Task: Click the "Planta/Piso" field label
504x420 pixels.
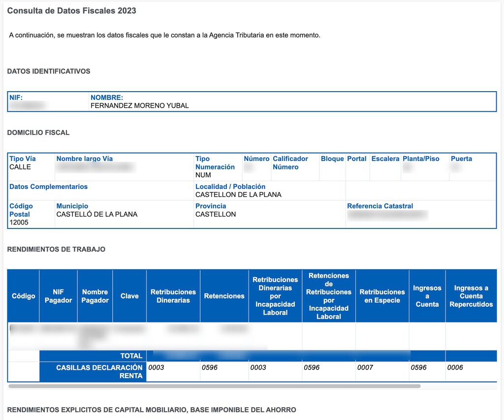Action: pos(421,159)
